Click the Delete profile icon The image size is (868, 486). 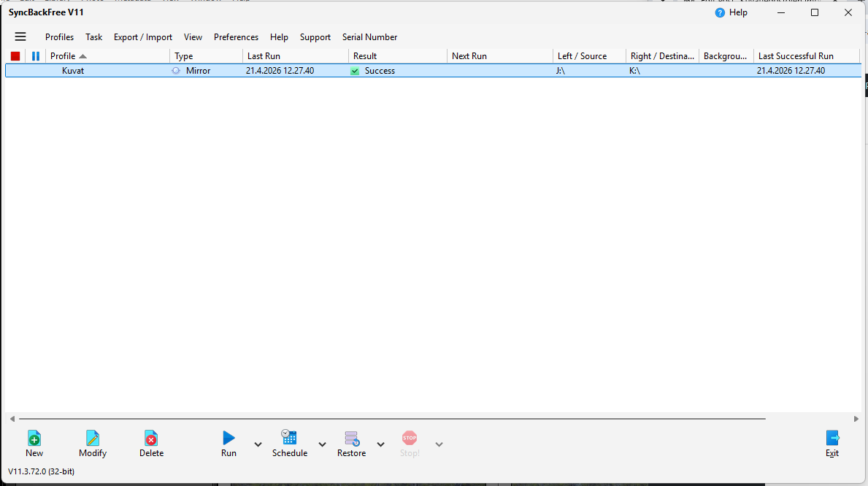click(151, 438)
